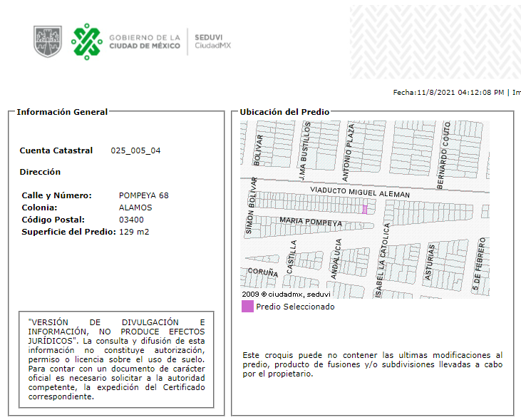Viewport: 521px width, 420px height.
Task: Click the Mexico City coat of arms shield
Action: [x=48, y=41]
